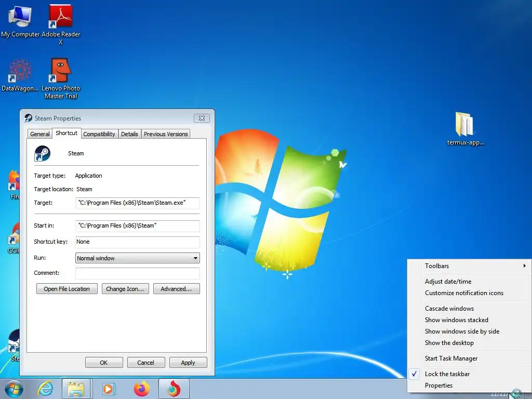Click the Change Icon button

pyautogui.click(x=125, y=289)
